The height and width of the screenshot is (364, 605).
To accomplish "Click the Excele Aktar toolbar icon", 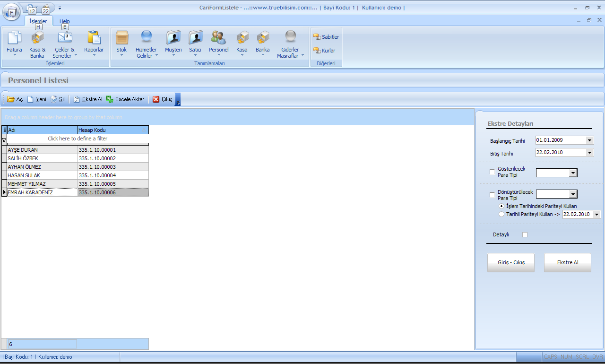I will coord(110,99).
